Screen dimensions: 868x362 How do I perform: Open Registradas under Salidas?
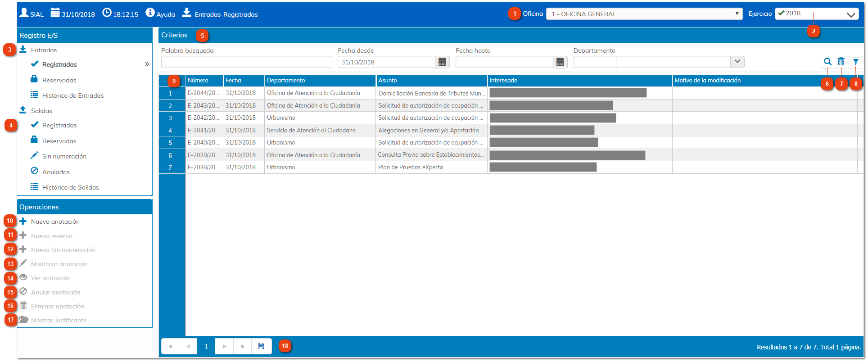pyautogui.click(x=59, y=125)
